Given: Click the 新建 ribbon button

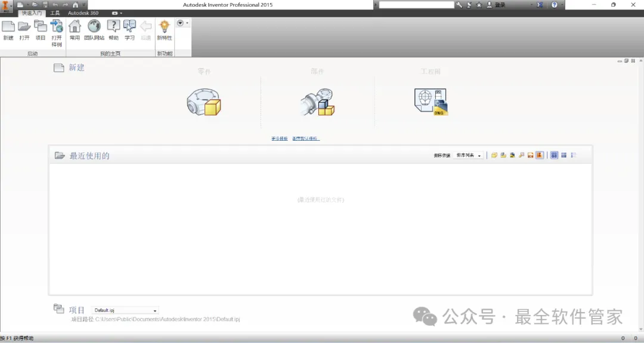Looking at the screenshot, I should pyautogui.click(x=8, y=30).
